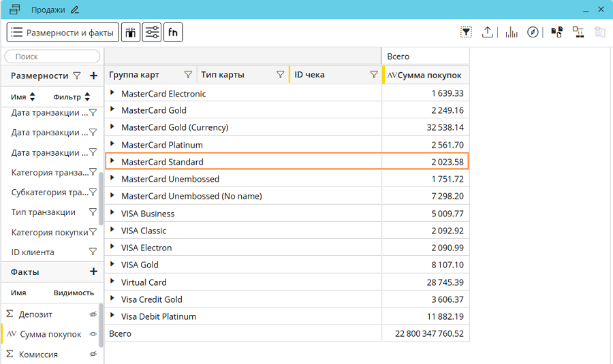Screen dimensions: 613x364
Task: Expand the MasterCard Gold row
Action: 112,110
